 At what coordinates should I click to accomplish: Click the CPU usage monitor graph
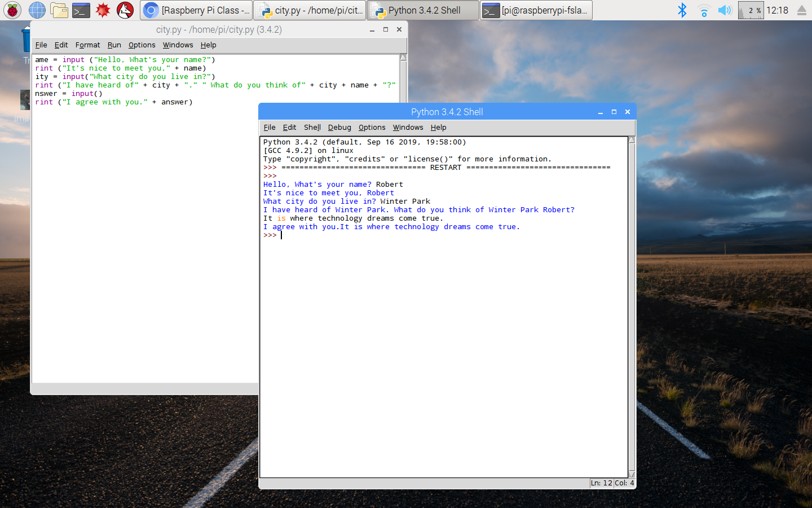(x=751, y=10)
